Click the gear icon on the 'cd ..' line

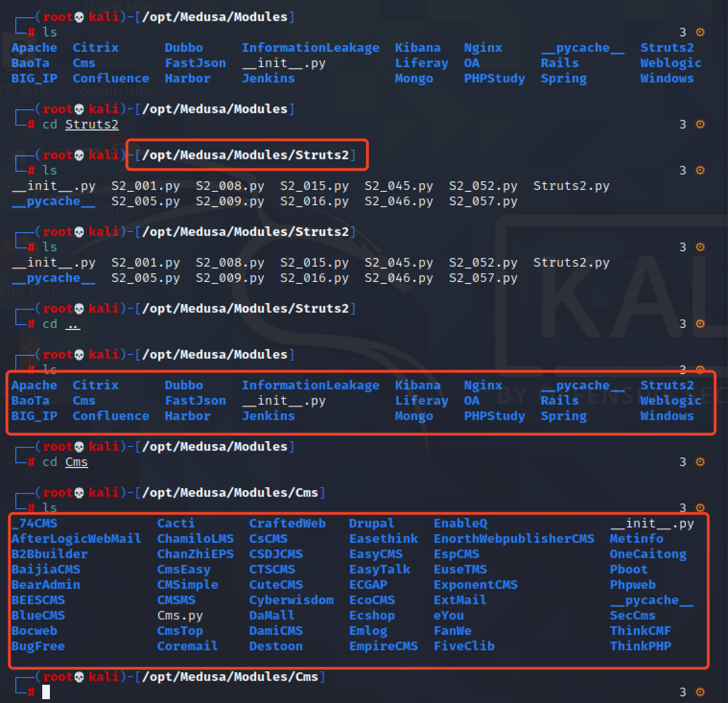[700, 324]
